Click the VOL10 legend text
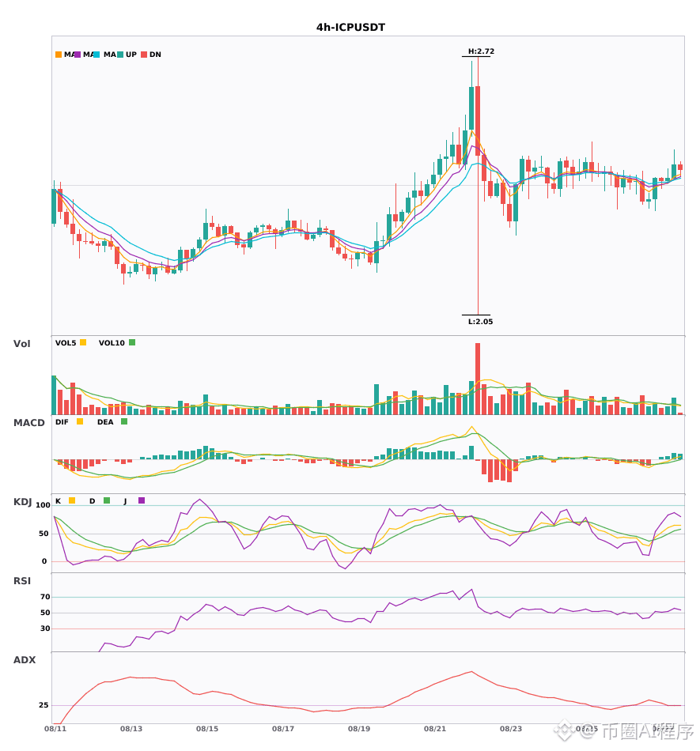The width and height of the screenshot is (700, 751). [112, 343]
